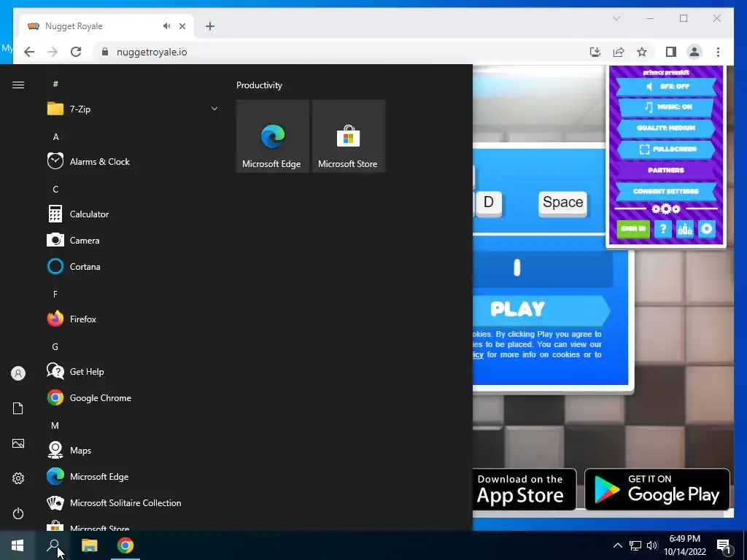Open Calculator from the Start menu
Image resolution: width=747 pixels, height=560 pixels.
pos(133,214)
